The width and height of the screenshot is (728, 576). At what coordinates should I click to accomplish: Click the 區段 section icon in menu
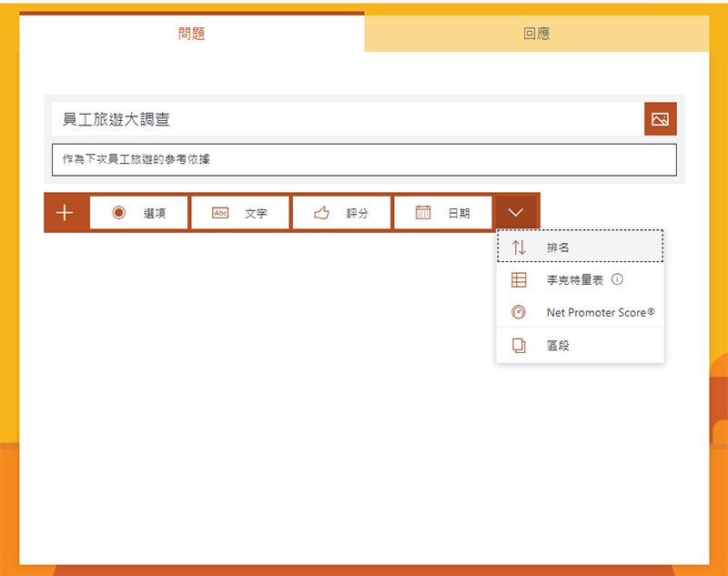(x=519, y=346)
